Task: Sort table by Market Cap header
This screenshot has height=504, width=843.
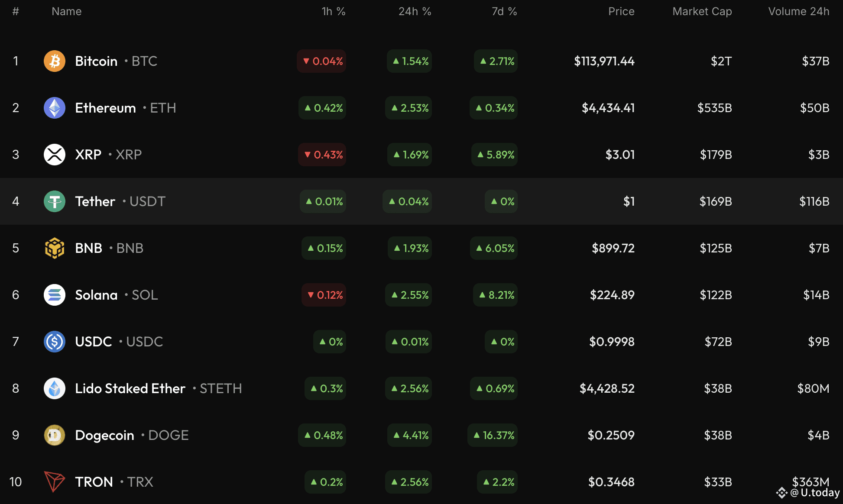Action: click(702, 12)
